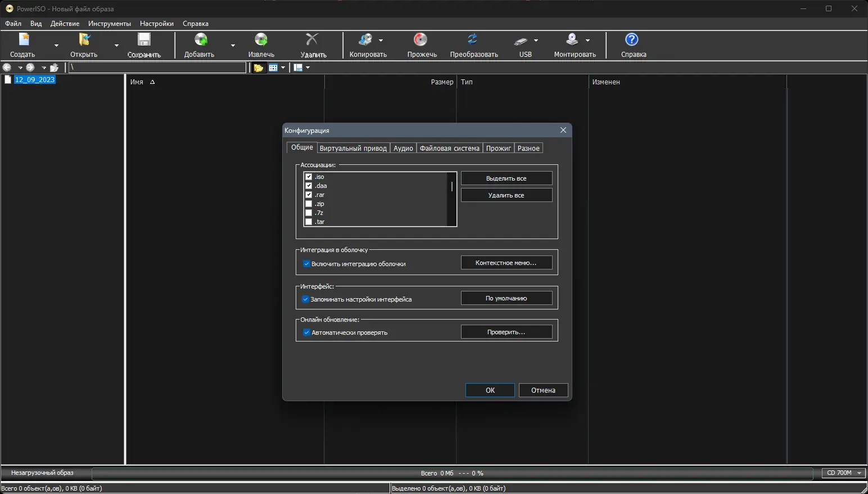Switch to the Виртуальный привод tab
This screenshot has width=868, height=494.
pos(353,149)
